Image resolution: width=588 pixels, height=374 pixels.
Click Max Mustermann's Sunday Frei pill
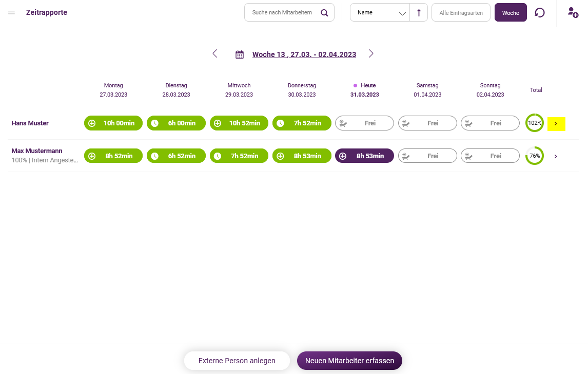pyautogui.click(x=490, y=156)
